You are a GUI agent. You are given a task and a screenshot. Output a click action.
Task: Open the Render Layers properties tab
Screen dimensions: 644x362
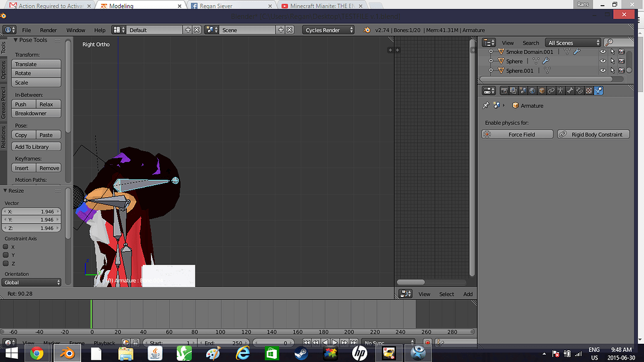click(x=513, y=91)
